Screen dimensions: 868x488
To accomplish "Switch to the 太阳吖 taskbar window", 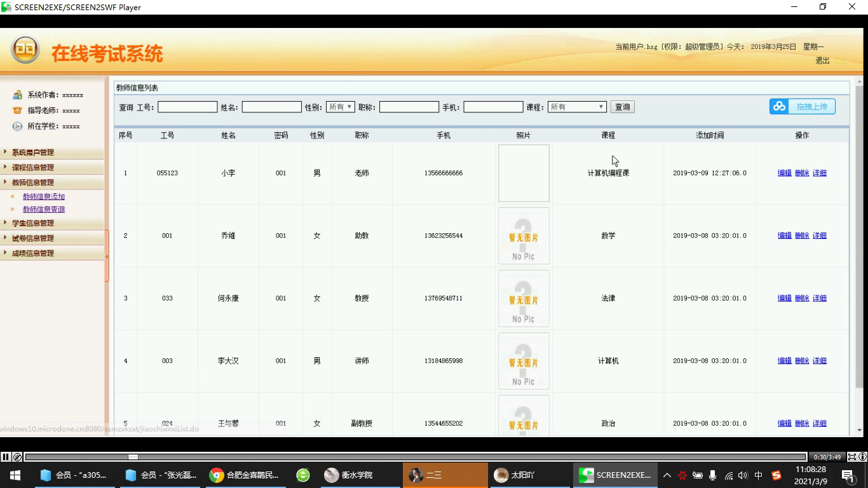I will tap(531, 475).
